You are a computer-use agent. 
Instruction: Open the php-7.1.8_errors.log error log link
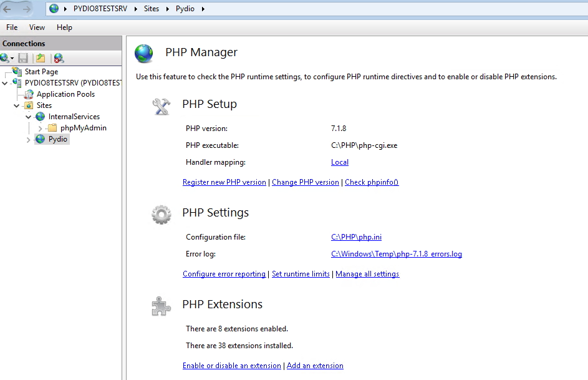point(397,254)
